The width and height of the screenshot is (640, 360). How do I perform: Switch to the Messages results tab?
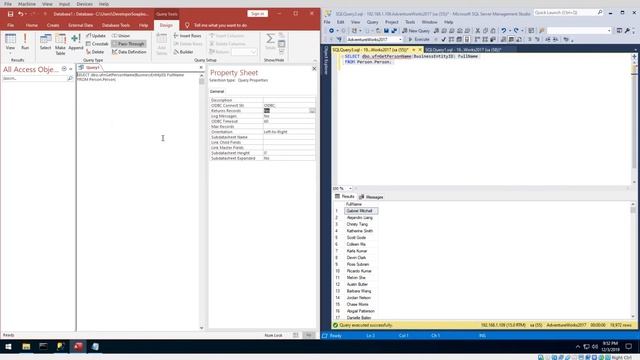pyautogui.click(x=371, y=197)
